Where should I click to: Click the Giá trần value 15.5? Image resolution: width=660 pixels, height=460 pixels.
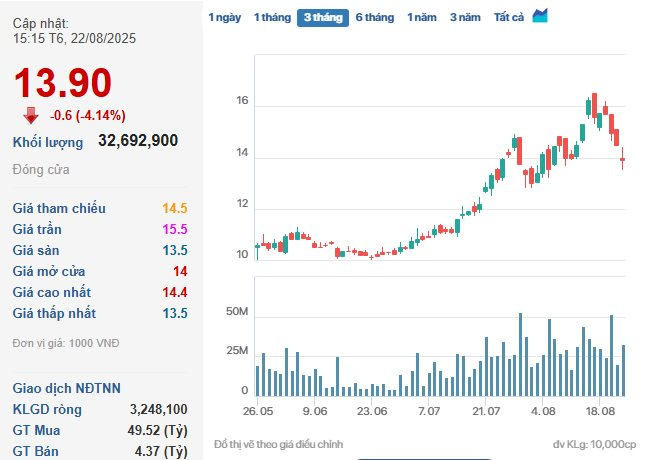175,230
